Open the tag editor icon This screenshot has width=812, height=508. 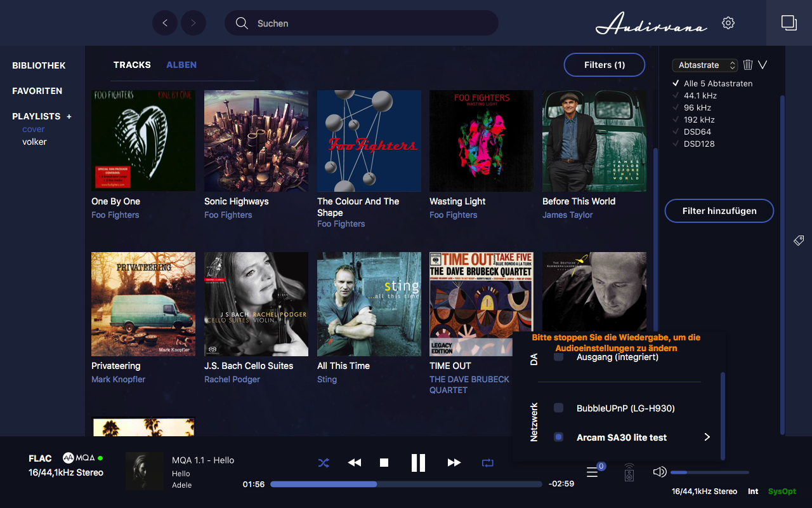pyautogui.click(x=799, y=240)
